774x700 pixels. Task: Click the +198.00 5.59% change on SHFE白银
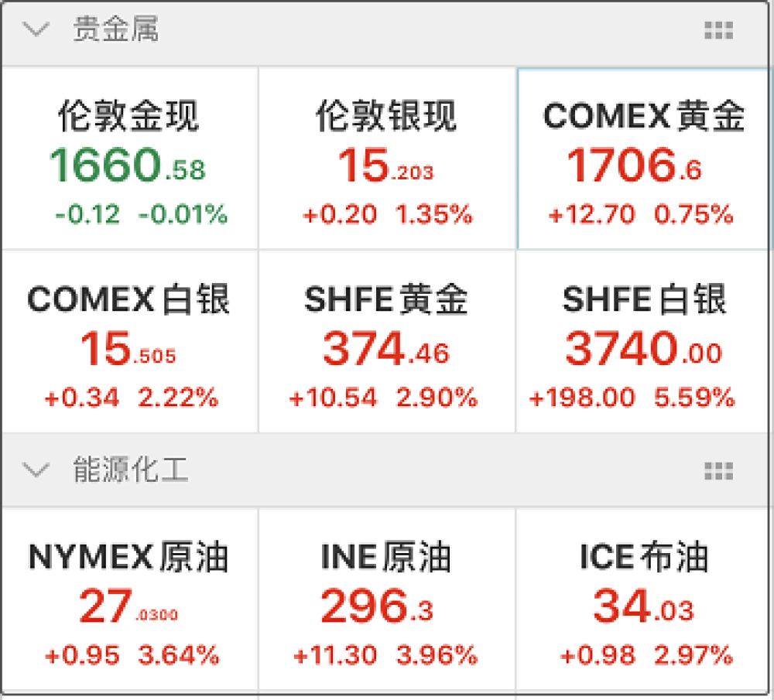coord(632,397)
